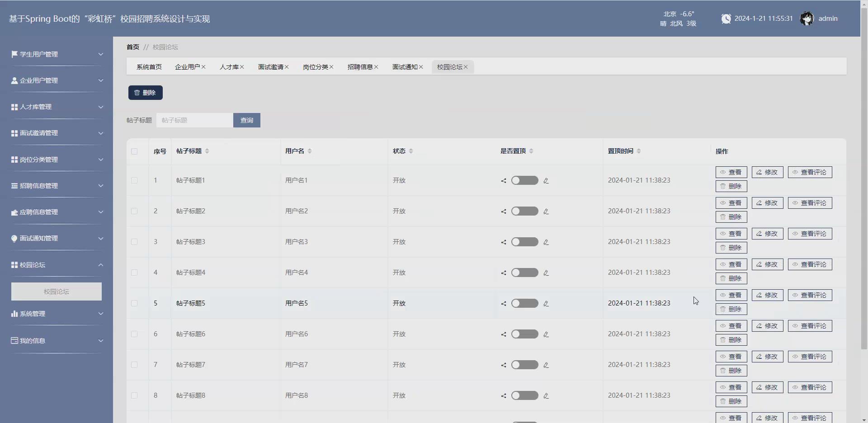Click the share icon in row 帖子标题1
This screenshot has width=868, height=423.
coord(504,181)
